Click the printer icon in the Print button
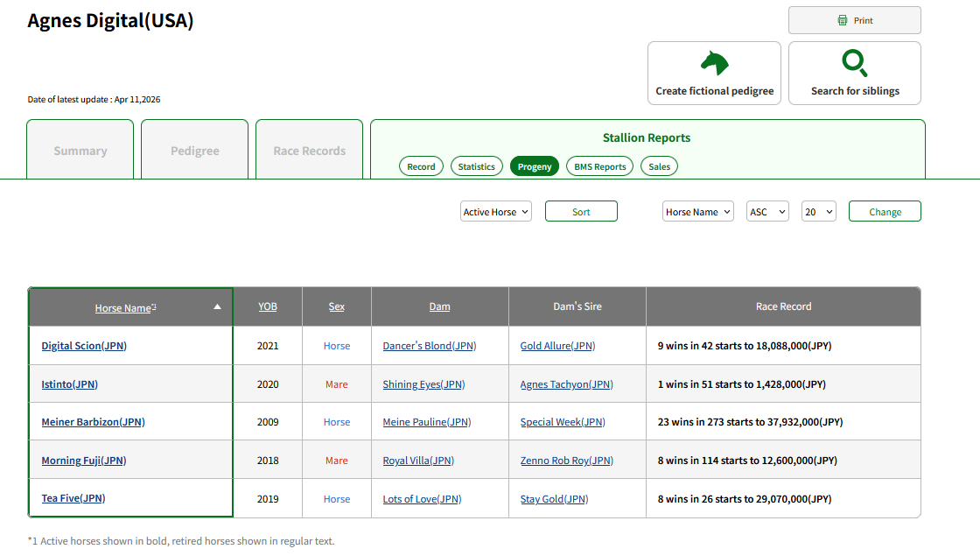The width and height of the screenshot is (980, 556). (x=843, y=20)
